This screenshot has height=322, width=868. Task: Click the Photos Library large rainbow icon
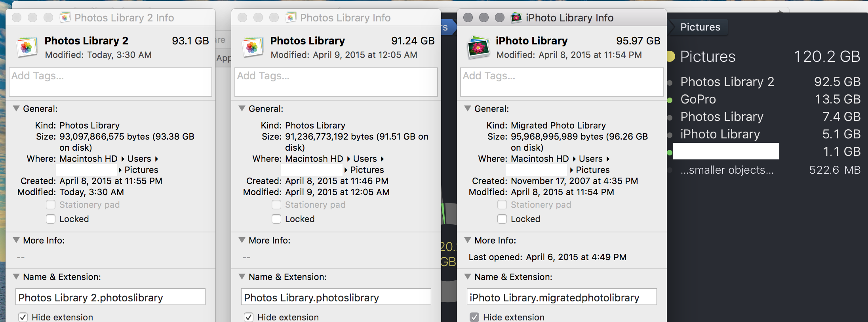(252, 48)
